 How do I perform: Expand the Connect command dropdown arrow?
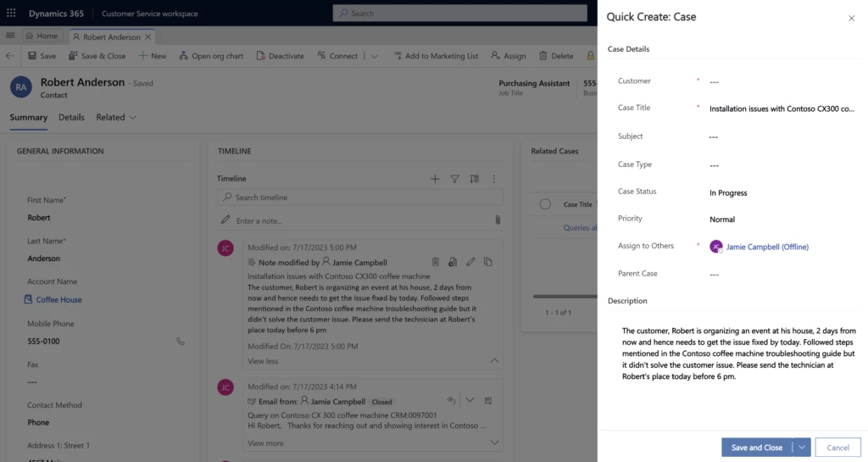(375, 56)
